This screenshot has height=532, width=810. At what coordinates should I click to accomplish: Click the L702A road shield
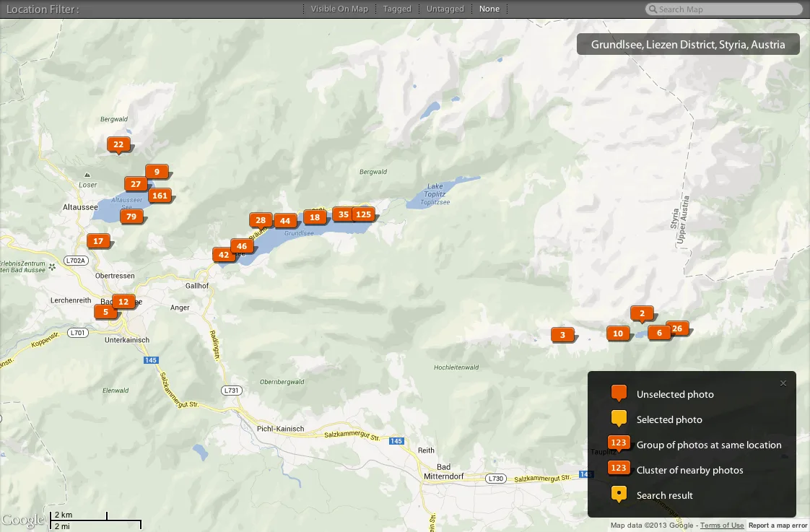(x=76, y=261)
